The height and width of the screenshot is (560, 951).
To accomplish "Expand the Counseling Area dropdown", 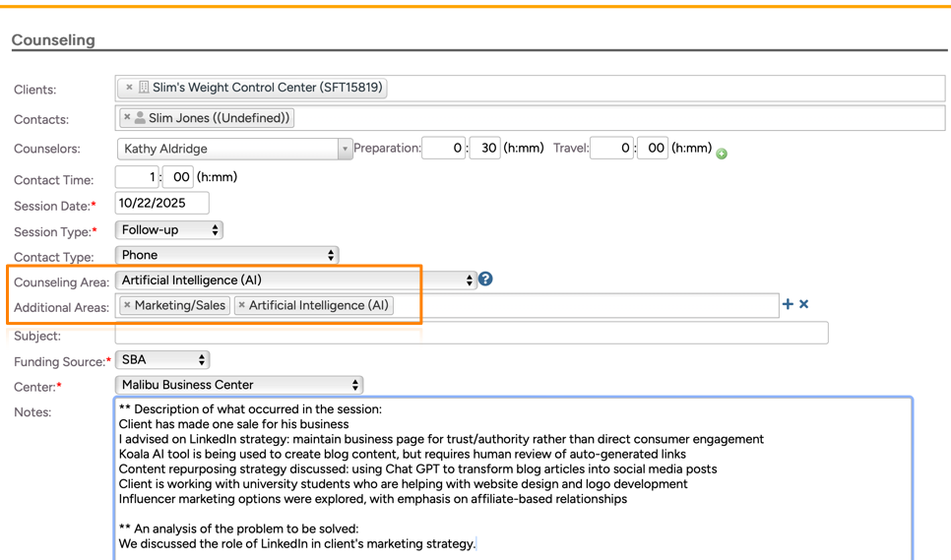I will pos(295,280).
